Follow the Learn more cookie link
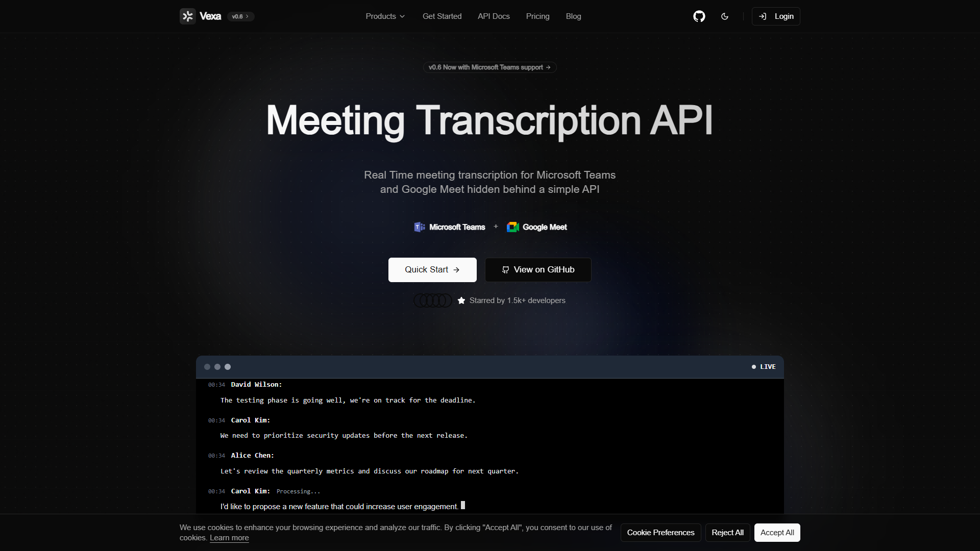 click(x=229, y=538)
